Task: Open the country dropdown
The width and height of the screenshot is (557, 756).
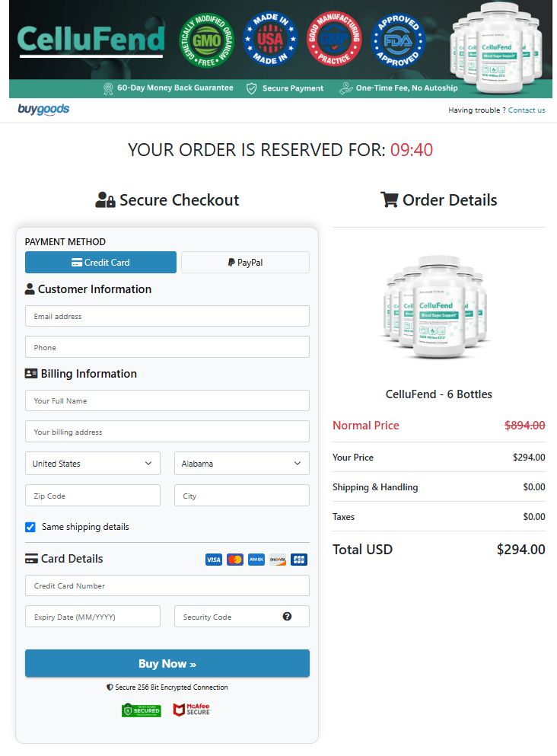Action: [92, 463]
